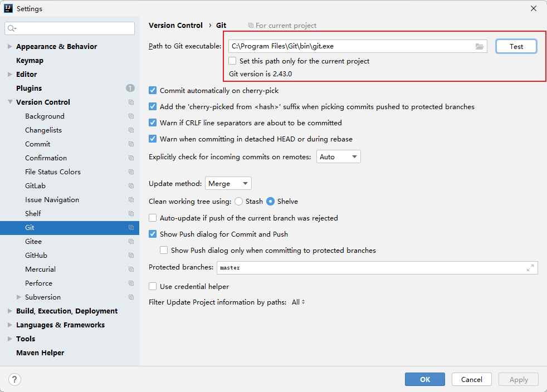Click the project-level icon beside GitHub item
The image size is (547, 392).
pos(131,256)
